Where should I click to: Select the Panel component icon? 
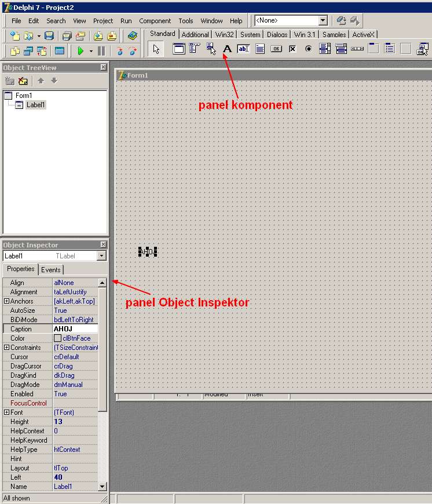(x=406, y=49)
